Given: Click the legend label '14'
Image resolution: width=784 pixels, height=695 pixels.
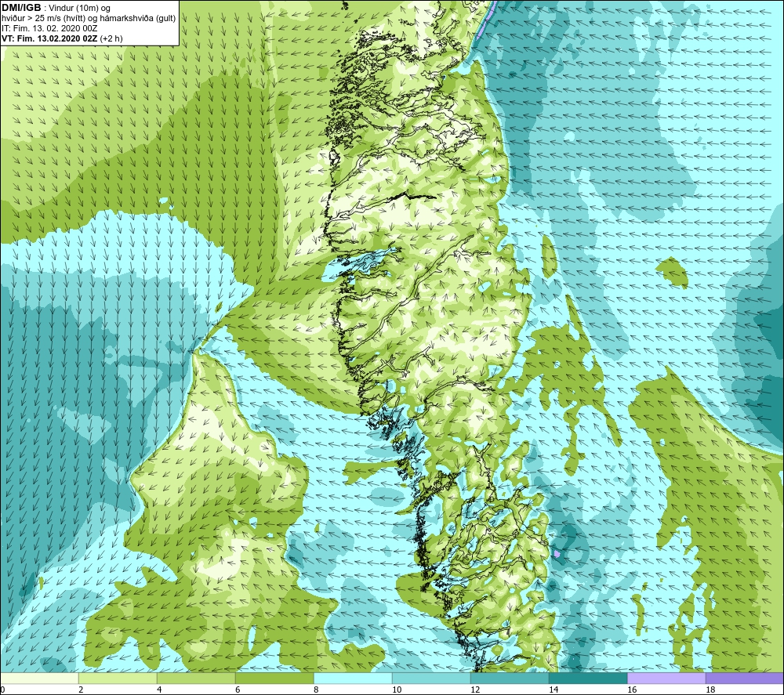Looking at the screenshot, I should [554, 690].
